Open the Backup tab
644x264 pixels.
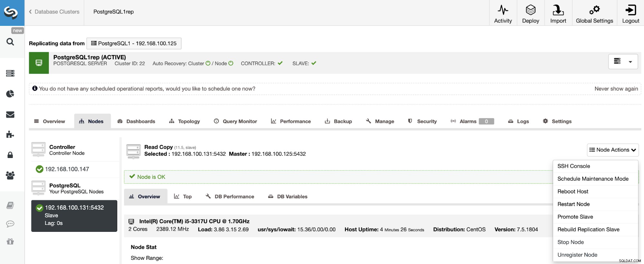339,121
